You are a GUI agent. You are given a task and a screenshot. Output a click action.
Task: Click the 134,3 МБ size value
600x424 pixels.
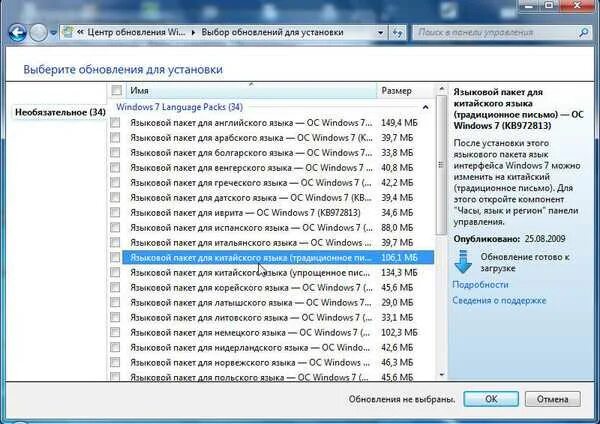(x=399, y=272)
